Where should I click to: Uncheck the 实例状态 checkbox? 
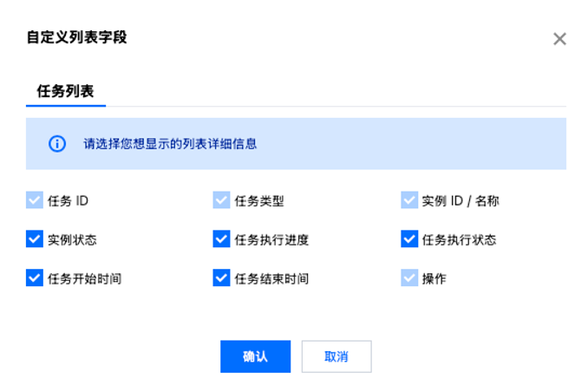coord(35,239)
